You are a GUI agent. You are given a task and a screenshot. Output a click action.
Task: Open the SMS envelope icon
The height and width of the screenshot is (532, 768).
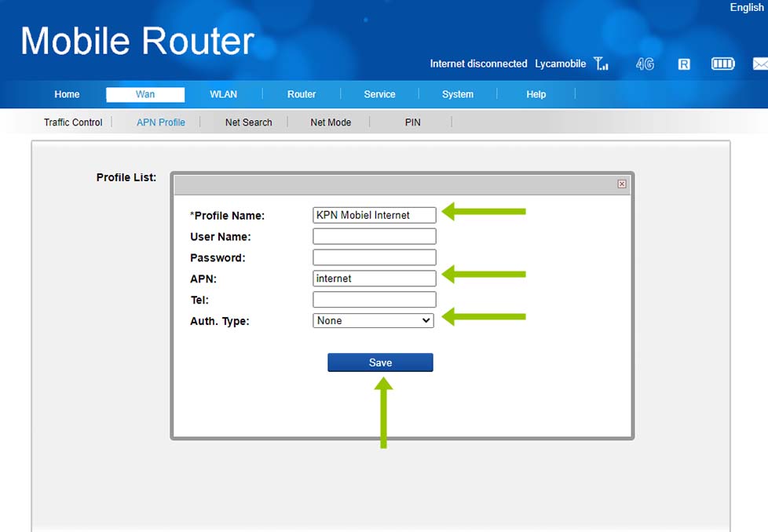click(759, 64)
